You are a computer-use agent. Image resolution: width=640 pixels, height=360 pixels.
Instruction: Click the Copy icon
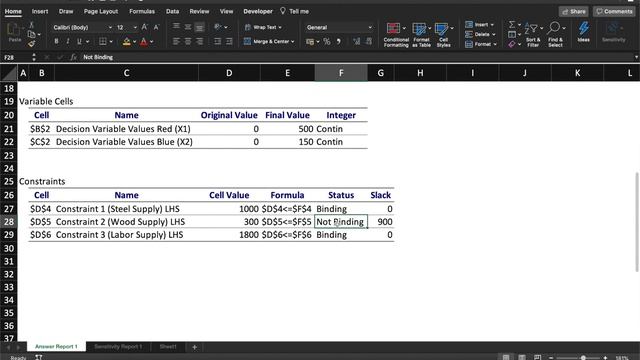31,34
